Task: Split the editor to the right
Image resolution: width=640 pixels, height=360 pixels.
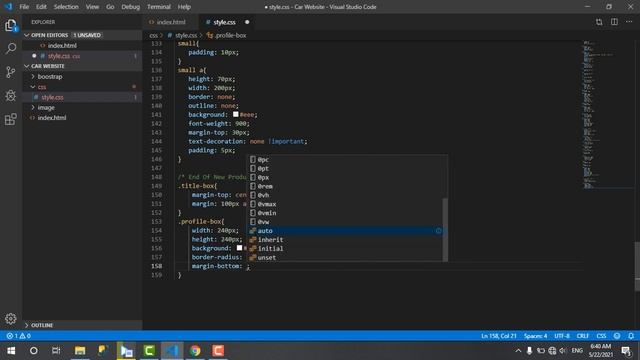Action: 614,22
